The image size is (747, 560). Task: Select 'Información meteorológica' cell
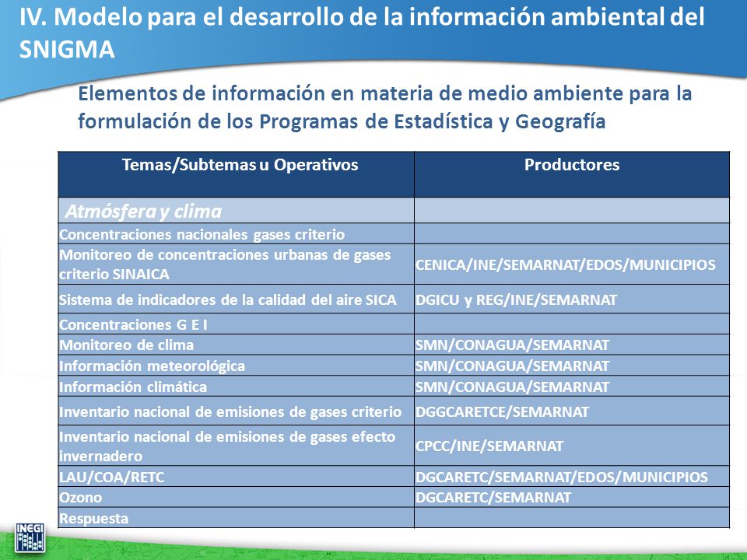(x=237, y=366)
